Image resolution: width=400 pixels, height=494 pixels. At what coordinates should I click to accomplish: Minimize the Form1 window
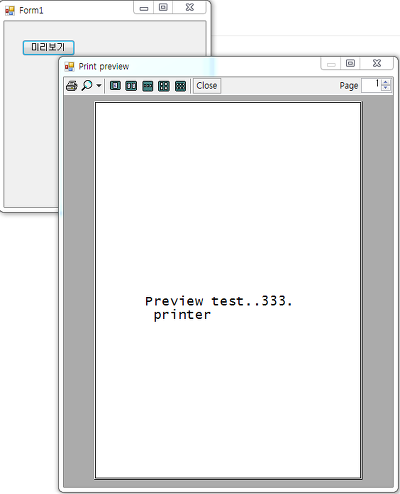click(x=144, y=8)
